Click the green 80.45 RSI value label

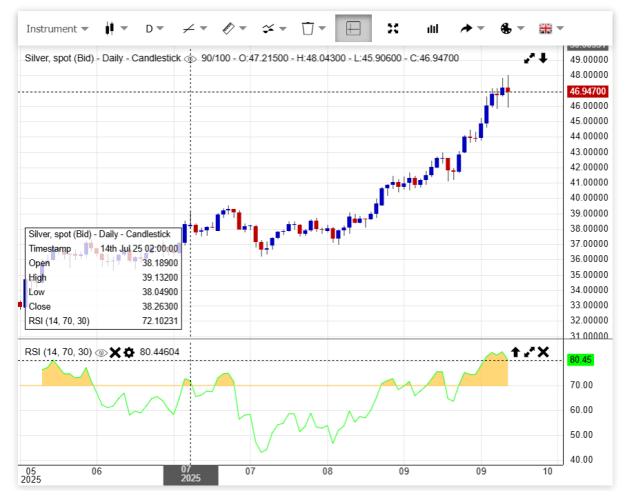[x=581, y=360]
